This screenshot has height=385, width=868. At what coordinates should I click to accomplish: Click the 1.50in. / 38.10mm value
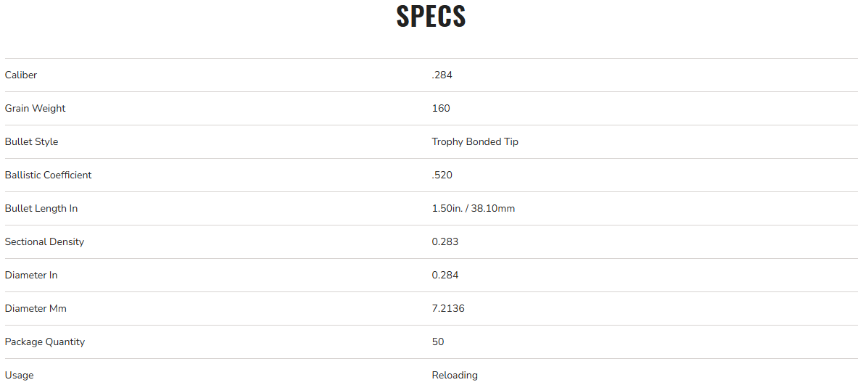pyautogui.click(x=474, y=209)
